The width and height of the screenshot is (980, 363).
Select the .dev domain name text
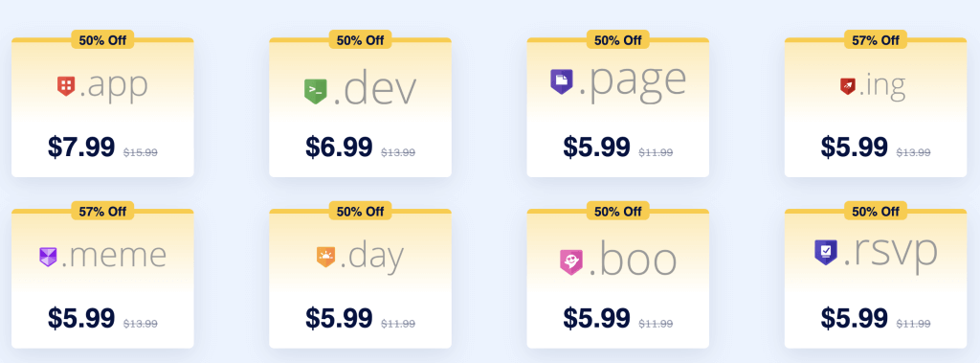click(374, 91)
